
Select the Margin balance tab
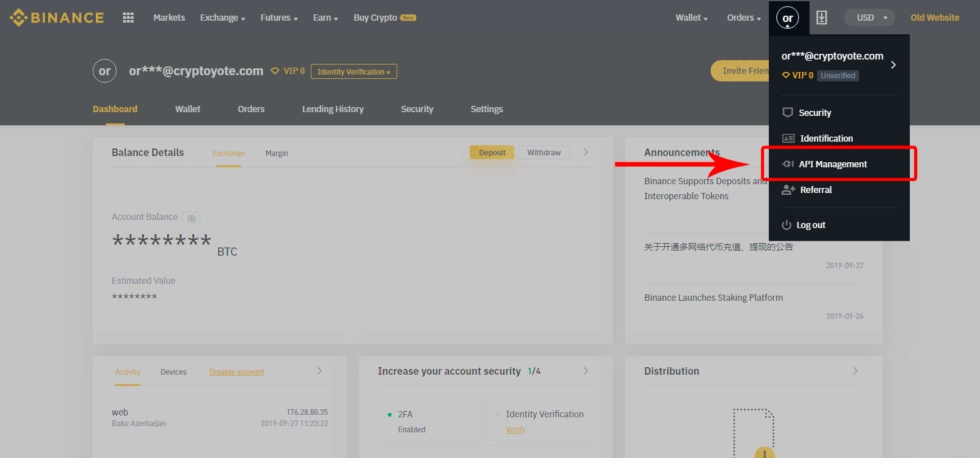coord(276,153)
